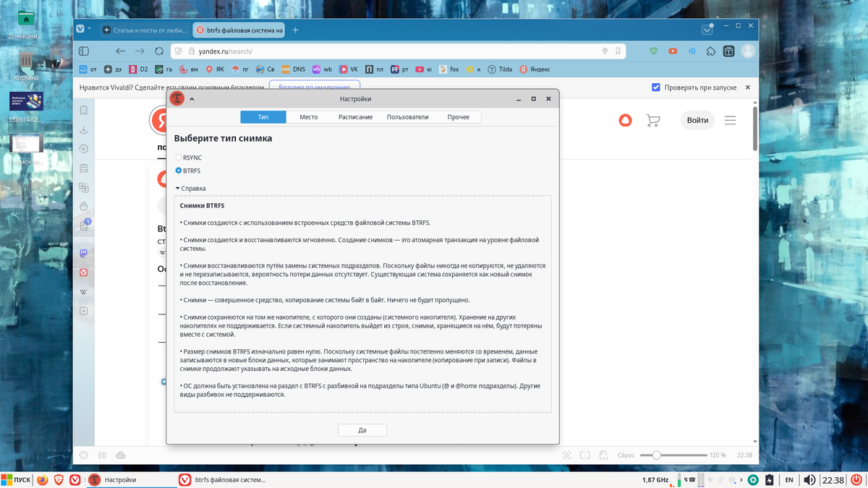The image size is (868, 488).
Task: Launch Brave browser from taskbar
Action: 59,479
